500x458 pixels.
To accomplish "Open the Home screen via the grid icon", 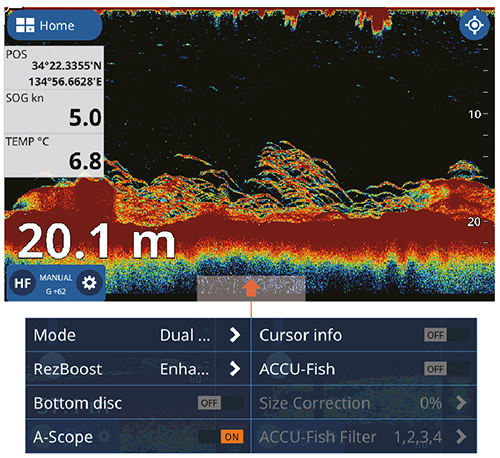I will (25, 25).
